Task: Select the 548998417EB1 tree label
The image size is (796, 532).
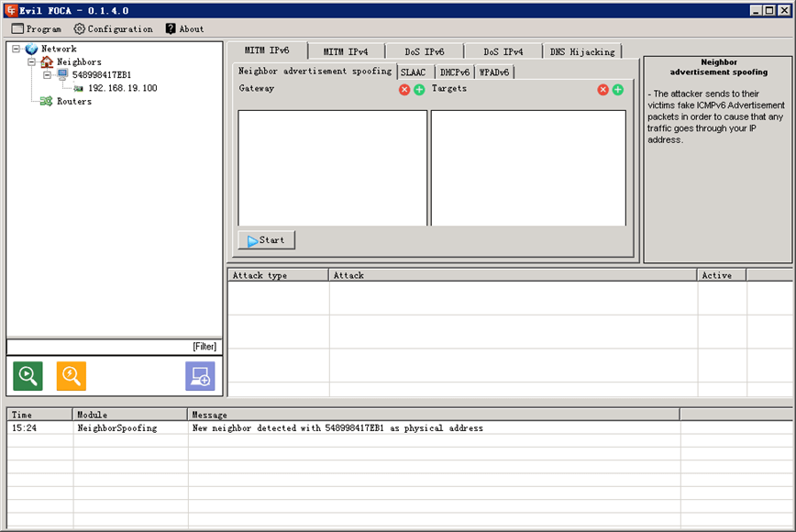Action: [102, 75]
